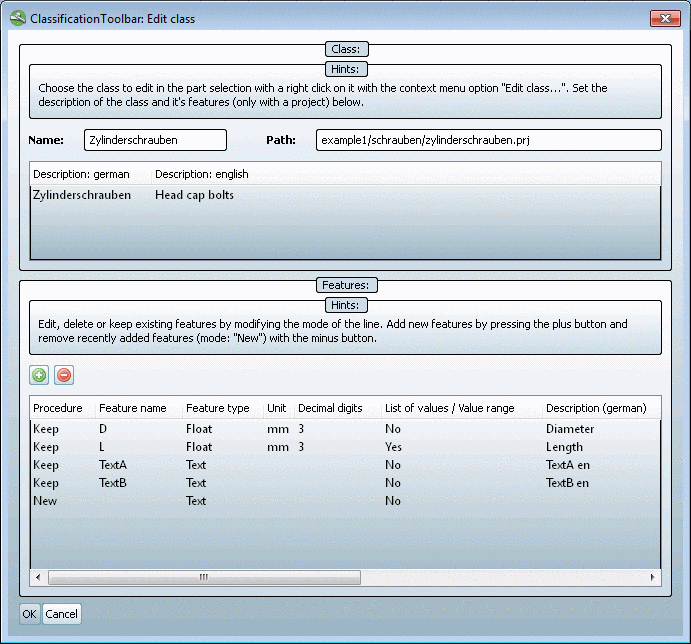
Task: Click List of values / Value range header
Action: (462, 408)
